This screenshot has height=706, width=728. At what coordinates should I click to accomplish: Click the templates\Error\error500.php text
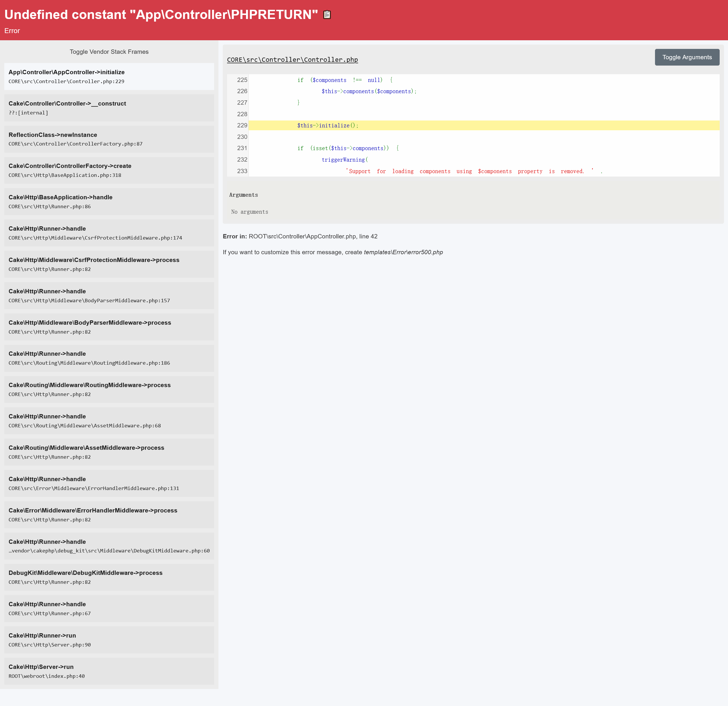tap(403, 252)
